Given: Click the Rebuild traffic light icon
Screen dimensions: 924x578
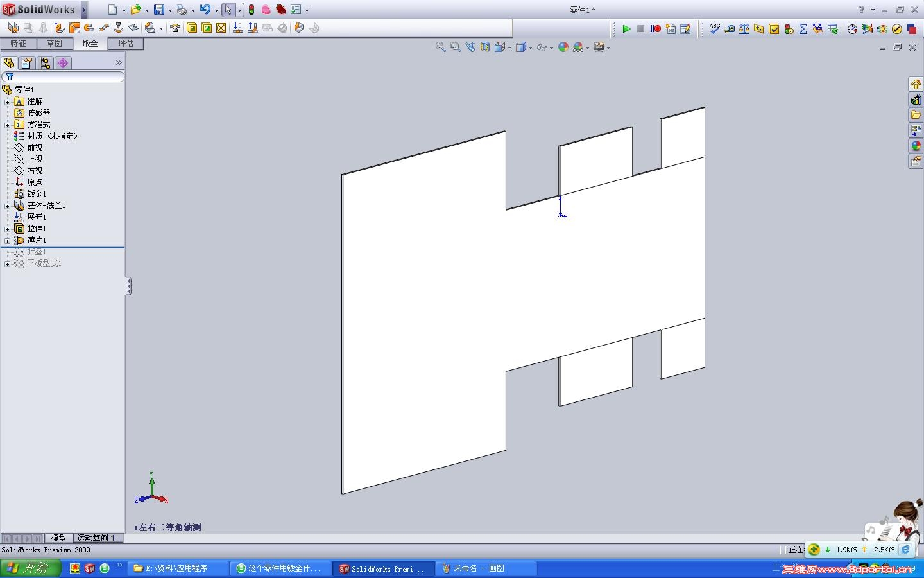Looking at the screenshot, I should pyautogui.click(x=252, y=10).
